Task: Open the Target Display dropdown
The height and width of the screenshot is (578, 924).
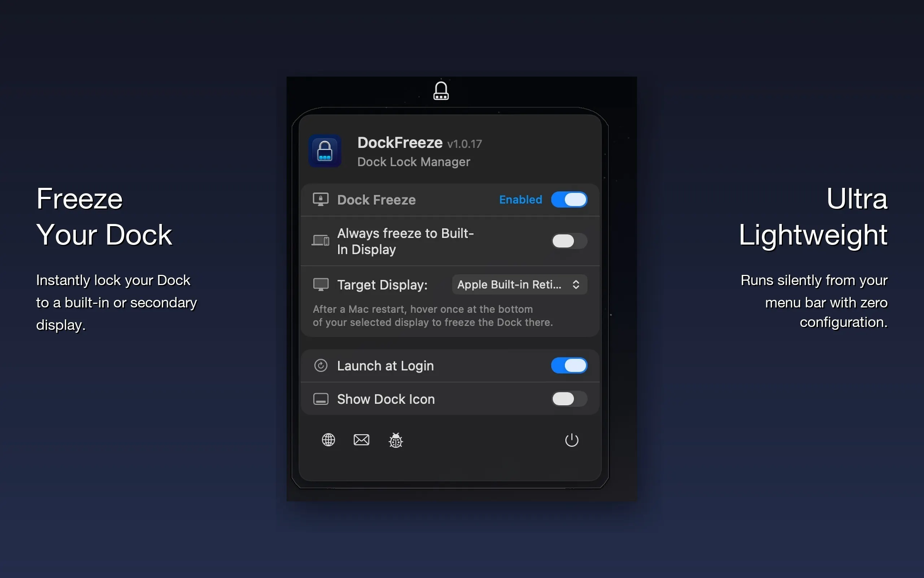Action: click(519, 285)
